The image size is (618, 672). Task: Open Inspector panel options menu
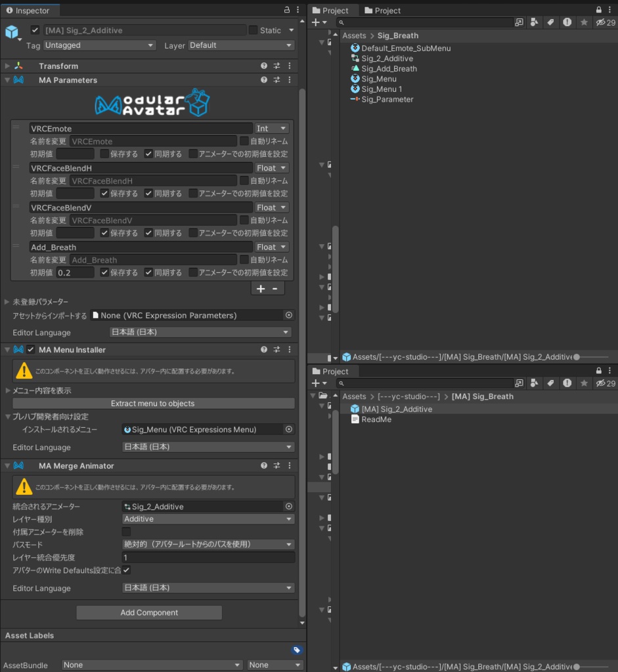[298, 9]
